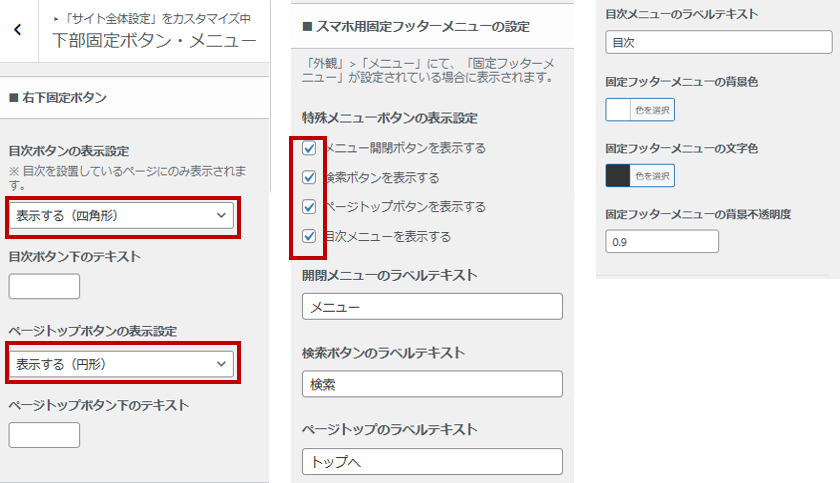Click the 目次ボタン下のテキスト input field
The width and height of the screenshot is (840, 483).
pos(44,286)
